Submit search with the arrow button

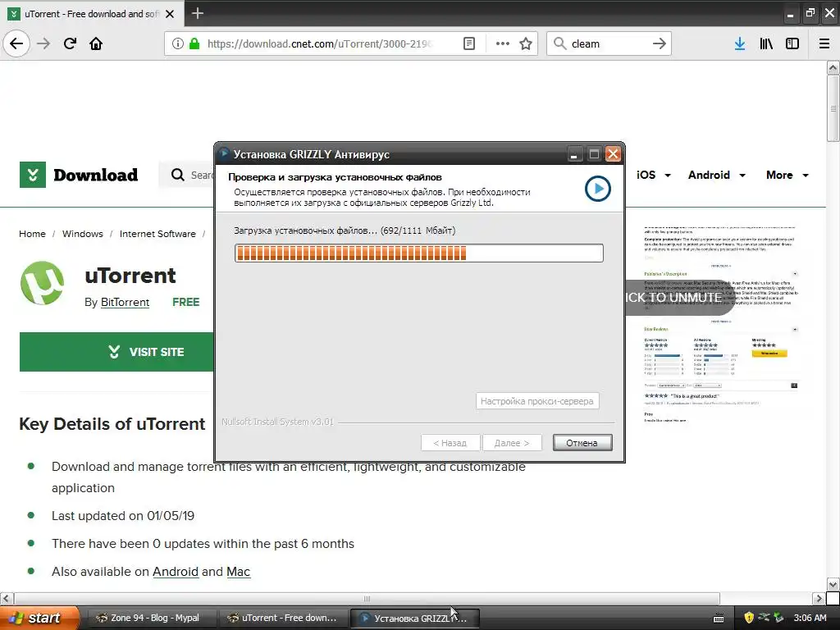[659, 43]
